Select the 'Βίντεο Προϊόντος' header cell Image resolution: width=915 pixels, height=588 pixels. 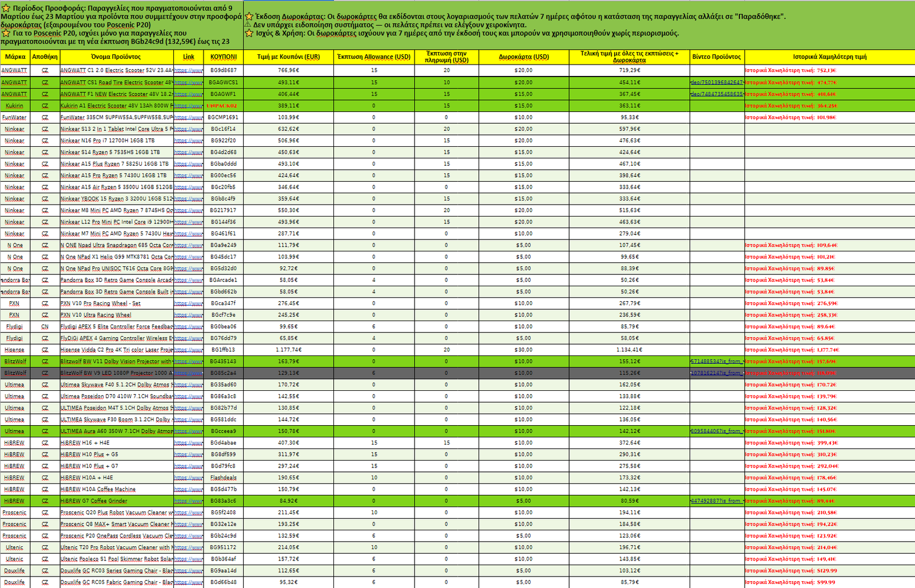pos(717,57)
